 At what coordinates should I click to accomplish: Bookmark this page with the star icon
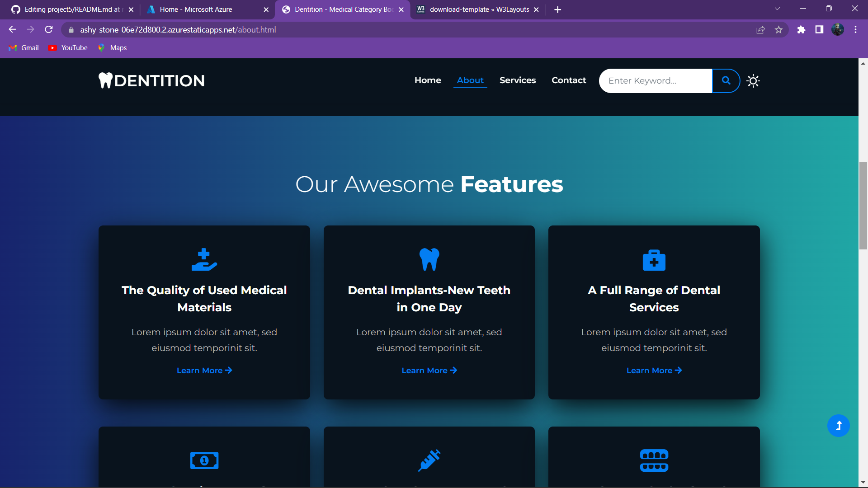click(x=778, y=30)
